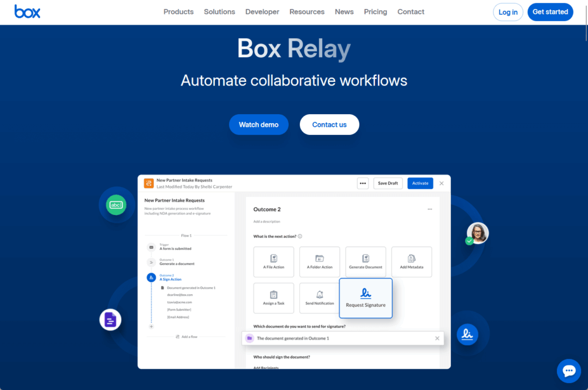Click the purple document icon

(110, 320)
